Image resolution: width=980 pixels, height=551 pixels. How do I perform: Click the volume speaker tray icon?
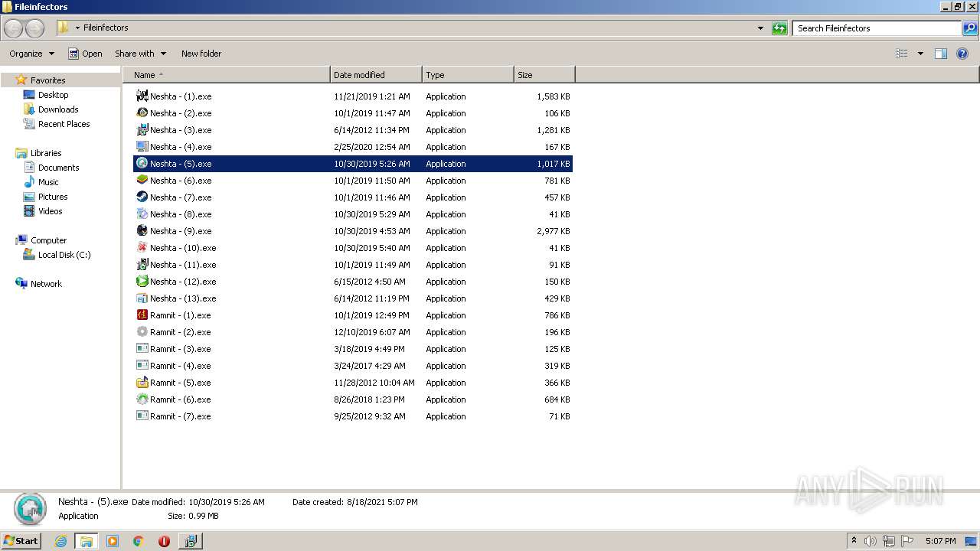point(871,541)
